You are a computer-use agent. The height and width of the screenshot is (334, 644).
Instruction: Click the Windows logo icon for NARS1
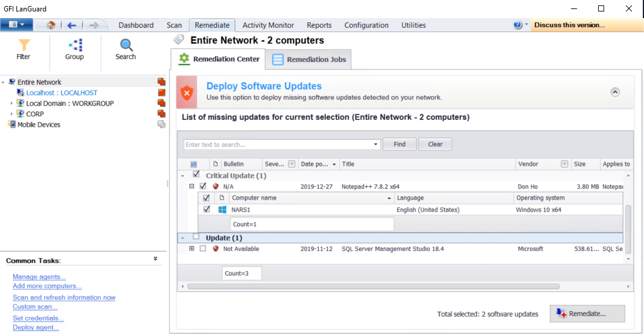click(x=222, y=210)
